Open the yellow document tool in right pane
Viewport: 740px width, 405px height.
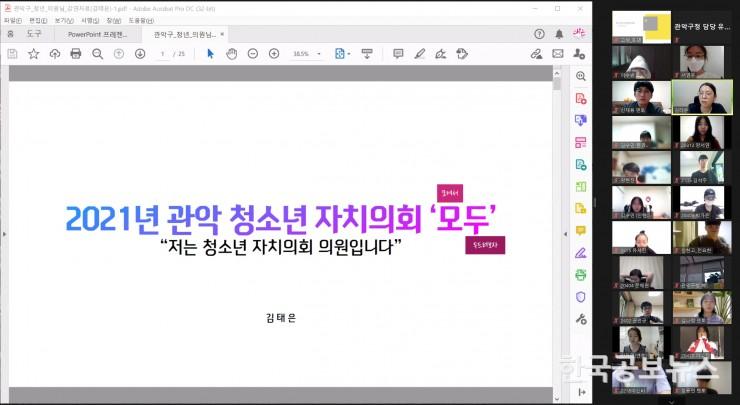click(580, 208)
